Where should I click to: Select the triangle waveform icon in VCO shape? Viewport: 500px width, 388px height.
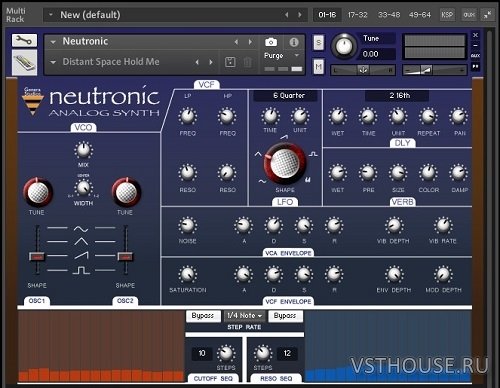[81, 241]
